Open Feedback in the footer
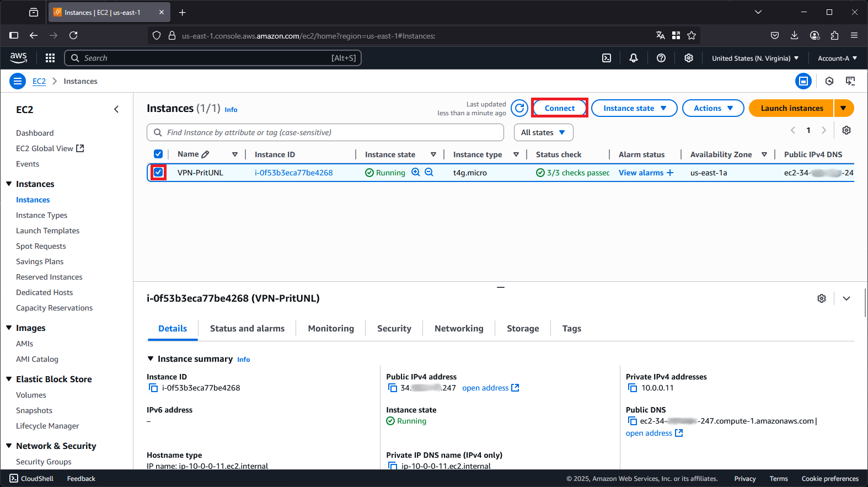868x487 pixels. (x=81, y=479)
